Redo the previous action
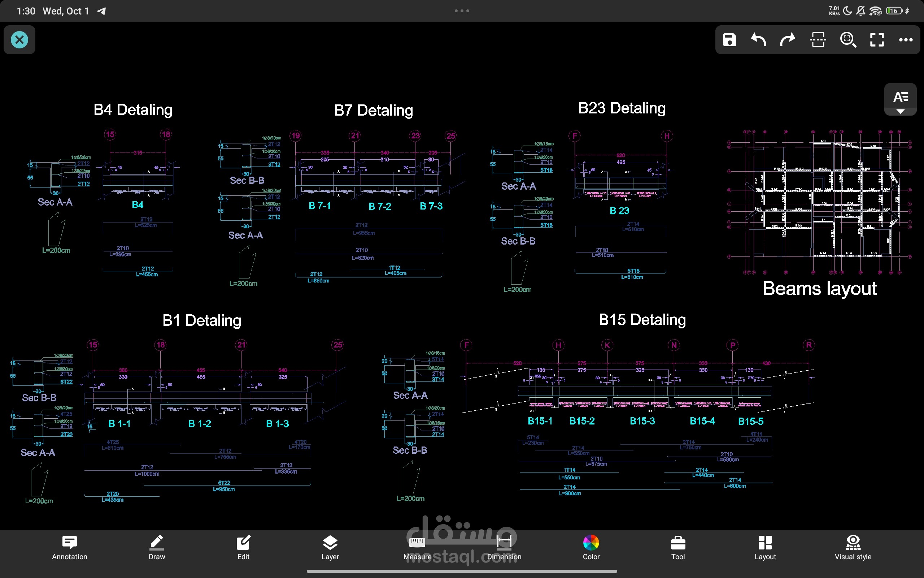Image resolution: width=924 pixels, height=578 pixels. coord(787,40)
